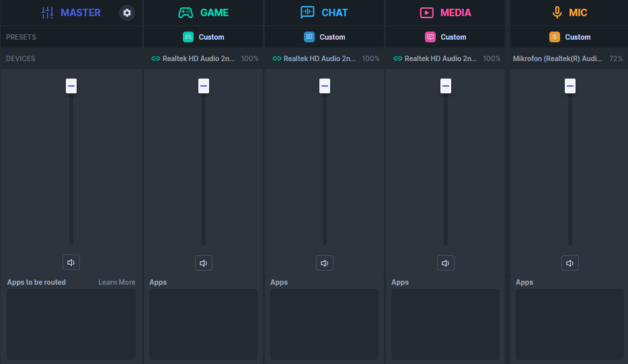The height and width of the screenshot is (364, 628).
Task: Click the Game Apps box
Action: tap(204, 324)
